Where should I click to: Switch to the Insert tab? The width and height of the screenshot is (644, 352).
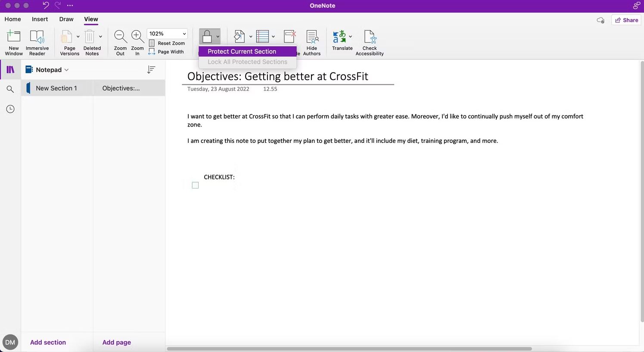pos(40,19)
